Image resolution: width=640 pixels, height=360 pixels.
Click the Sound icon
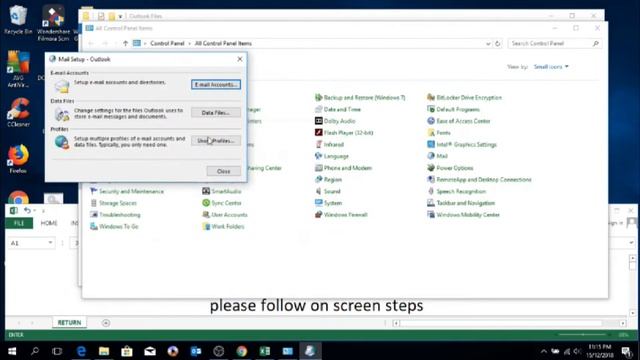(x=318, y=191)
